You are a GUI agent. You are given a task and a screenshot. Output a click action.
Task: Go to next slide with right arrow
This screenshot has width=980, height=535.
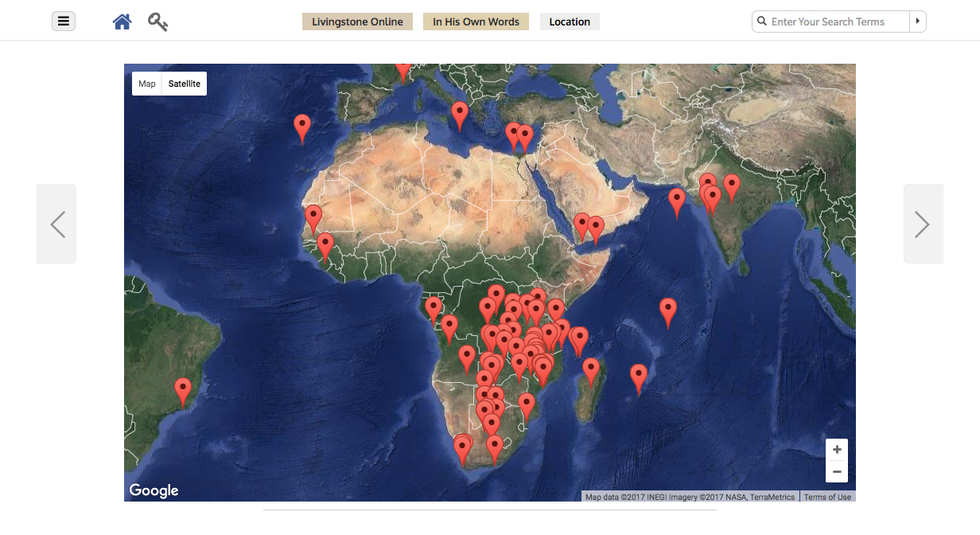(923, 224)
